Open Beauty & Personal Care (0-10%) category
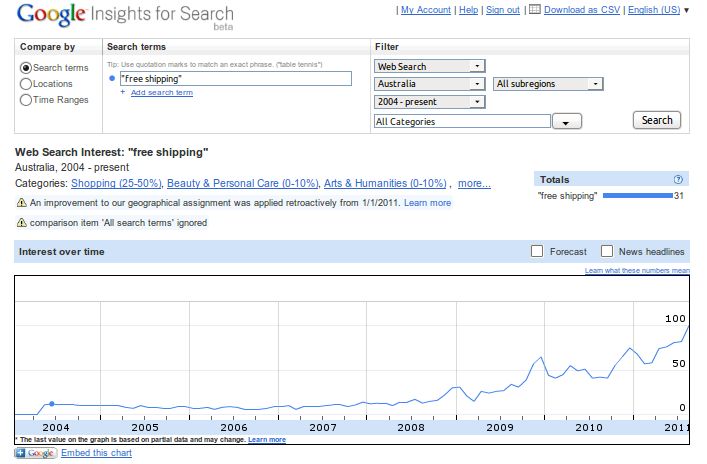This screenshot has width=707, height=464. pyautogui.click(x=243, y=184)
